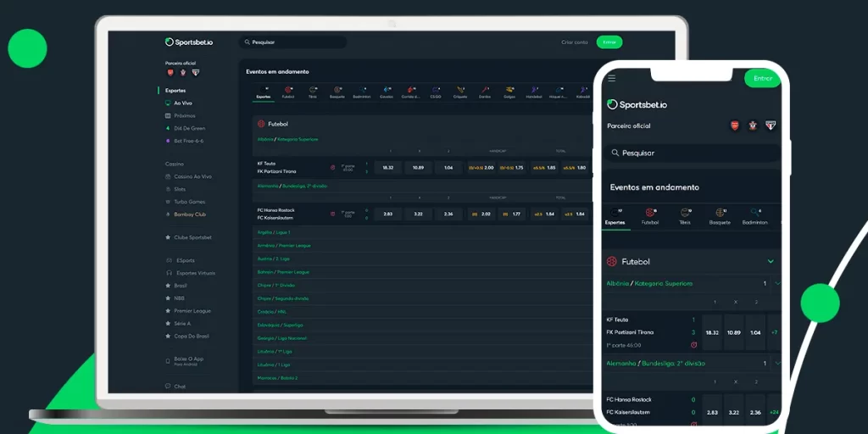Open the Arsenal partner crest on the laptop sidebar
Screen dimensions: 868x434
click(170, 73)
